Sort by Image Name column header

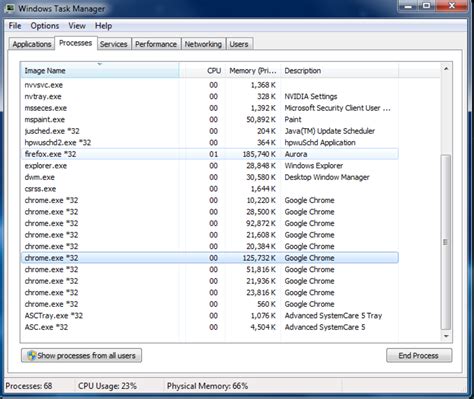pos(100,70)
